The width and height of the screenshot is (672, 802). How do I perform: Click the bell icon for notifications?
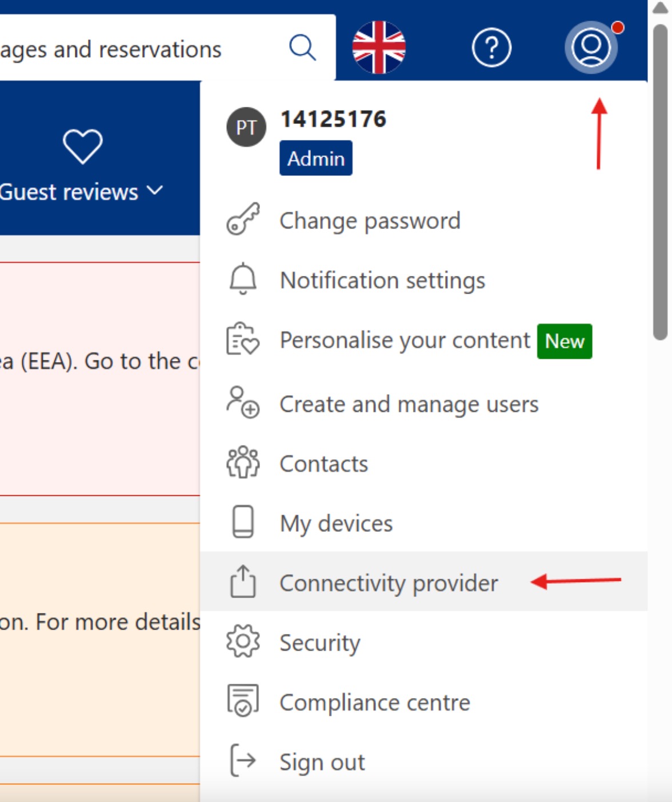click(x=243, y=279)
